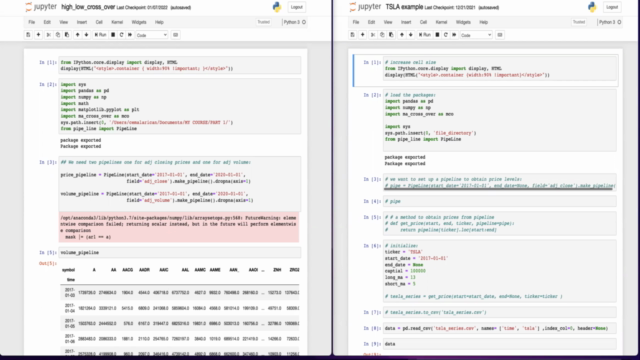The image size is (640, 360).
Task: Open File menu in high_low_cross_over notebook
Action: click(31, 22)
